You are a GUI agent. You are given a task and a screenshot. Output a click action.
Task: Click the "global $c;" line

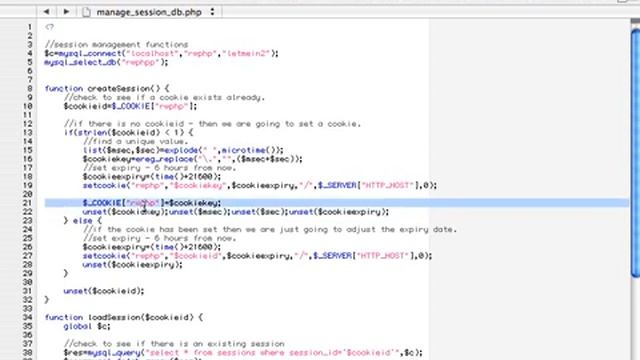[x=87, y=326]
